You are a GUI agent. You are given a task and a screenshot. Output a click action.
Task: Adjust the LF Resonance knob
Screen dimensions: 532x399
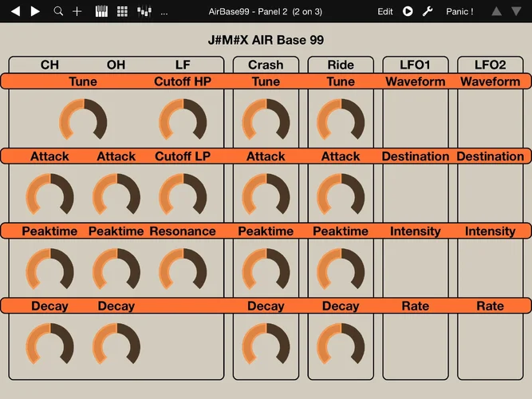183,269
